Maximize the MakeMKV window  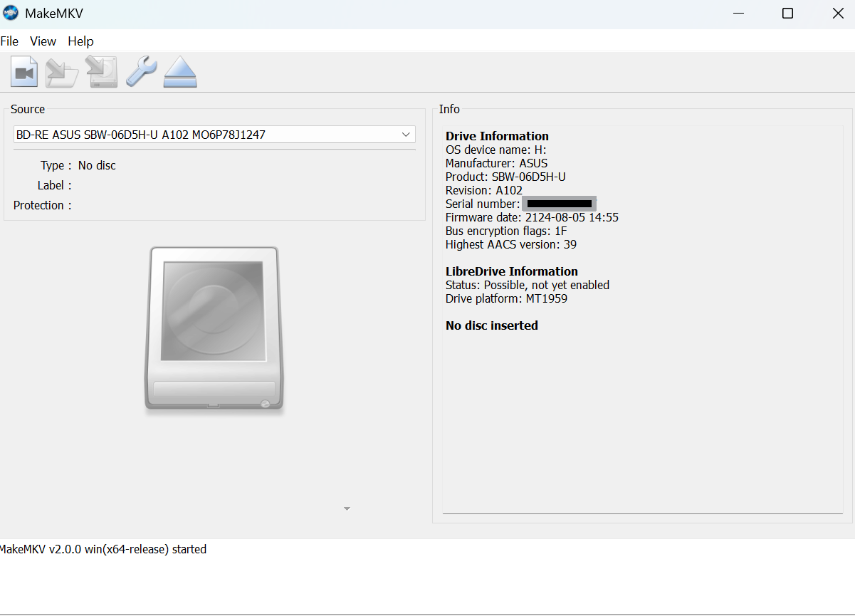click(x=787, y=14)
